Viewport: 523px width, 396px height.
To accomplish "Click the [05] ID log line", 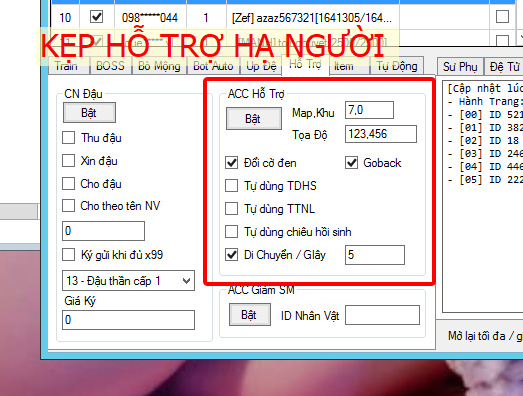I will (x=485, y=179).
